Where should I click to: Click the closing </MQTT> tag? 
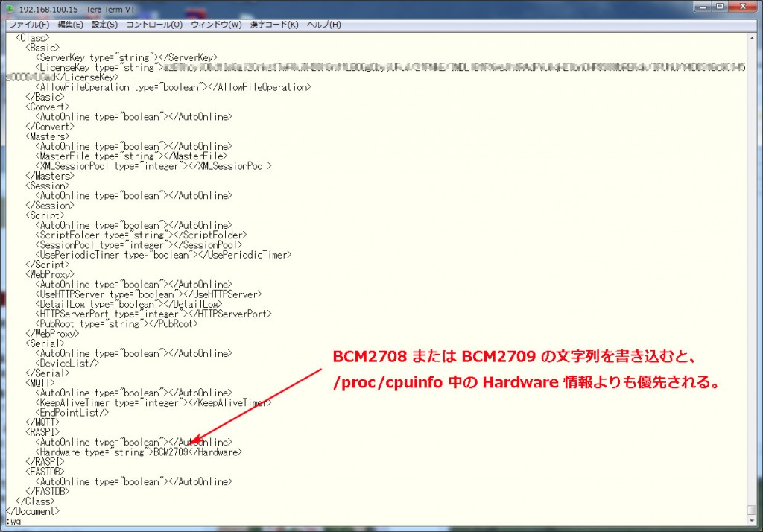tap(42, 422)
